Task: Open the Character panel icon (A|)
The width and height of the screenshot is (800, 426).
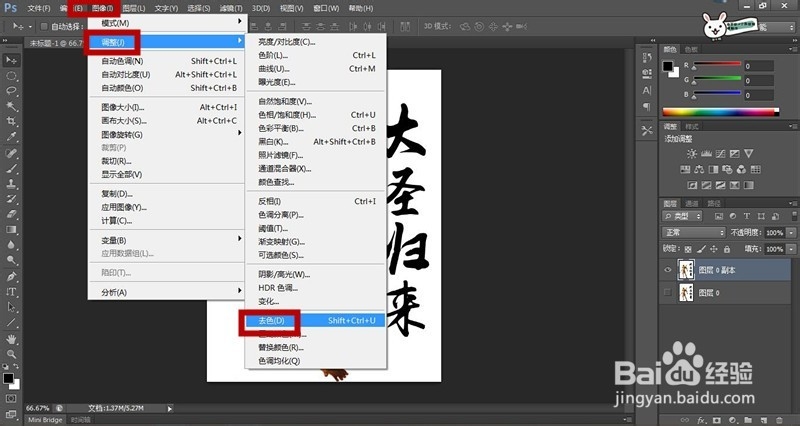Action: 647,90
